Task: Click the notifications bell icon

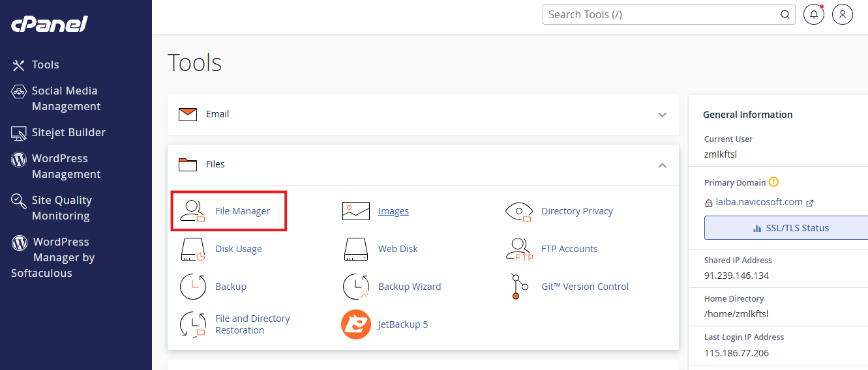Action: click(813, 14)
